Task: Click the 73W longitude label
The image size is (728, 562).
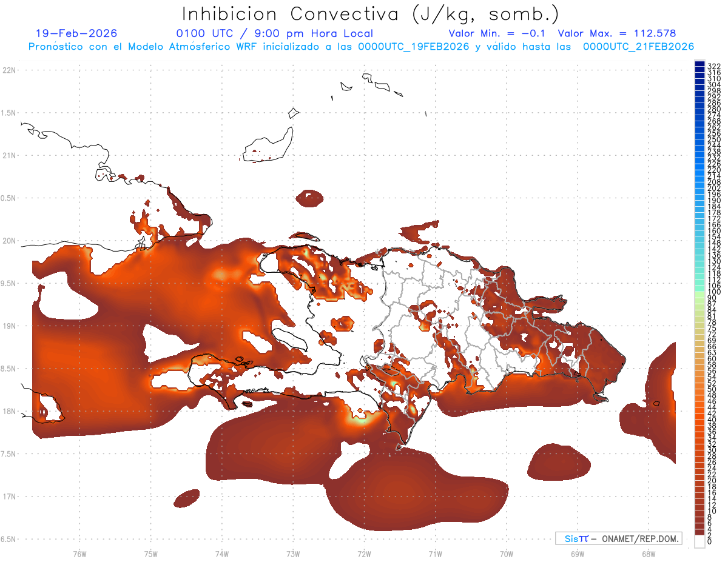Action: click(293, 554)
